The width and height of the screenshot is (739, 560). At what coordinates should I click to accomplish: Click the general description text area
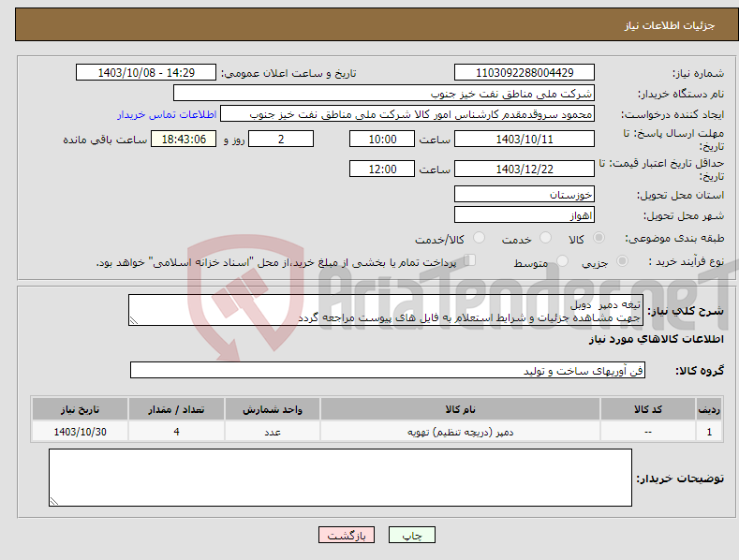386,310
